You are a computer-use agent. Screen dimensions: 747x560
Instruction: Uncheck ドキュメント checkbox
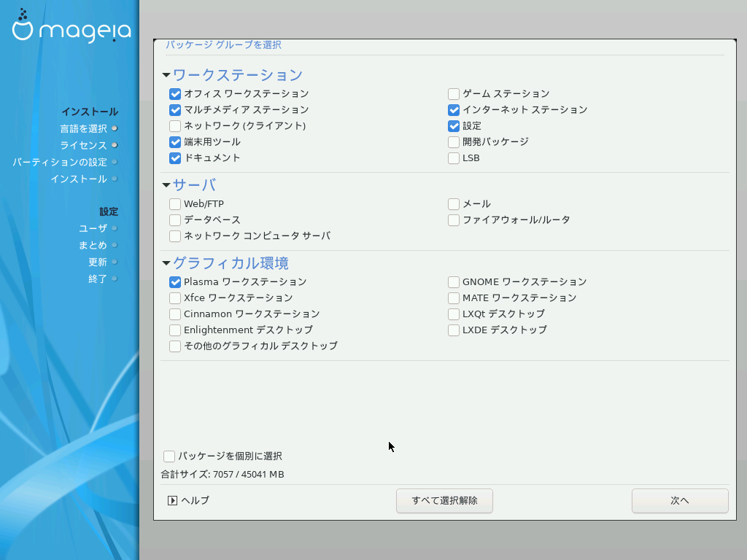(175, 158)
